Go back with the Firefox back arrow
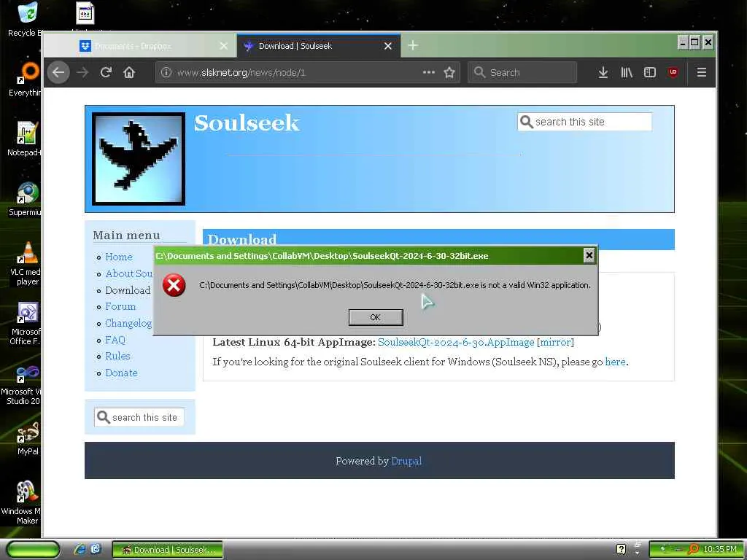The height and width of the screenshot is (560, 747). [58, 72]
